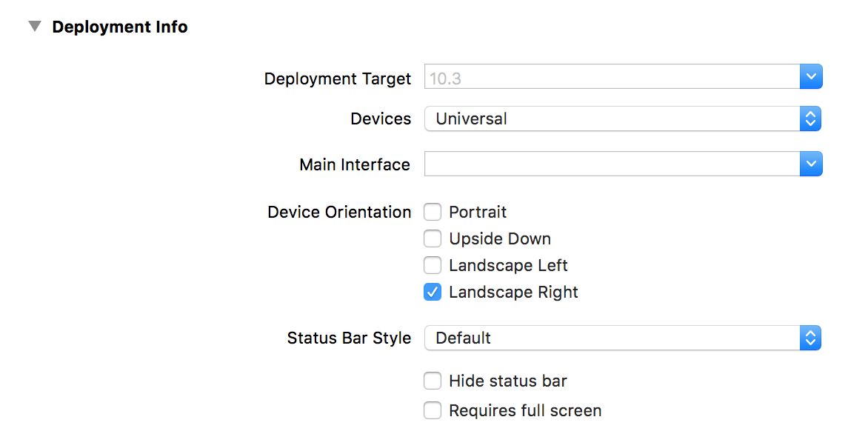The width and height of the screenshot is (868, 434).
Task: Click the Status Bar Style up-down arrows
Action: point(811,338)
